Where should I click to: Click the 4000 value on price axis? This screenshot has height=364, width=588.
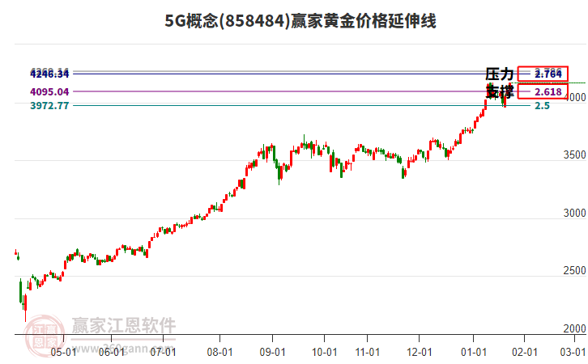click(576, 97)
